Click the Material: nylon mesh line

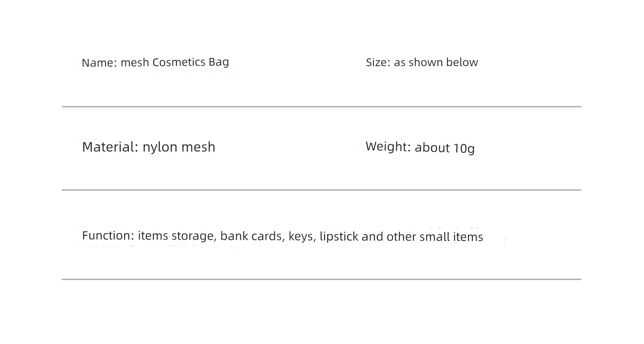[x=149, y=147]
